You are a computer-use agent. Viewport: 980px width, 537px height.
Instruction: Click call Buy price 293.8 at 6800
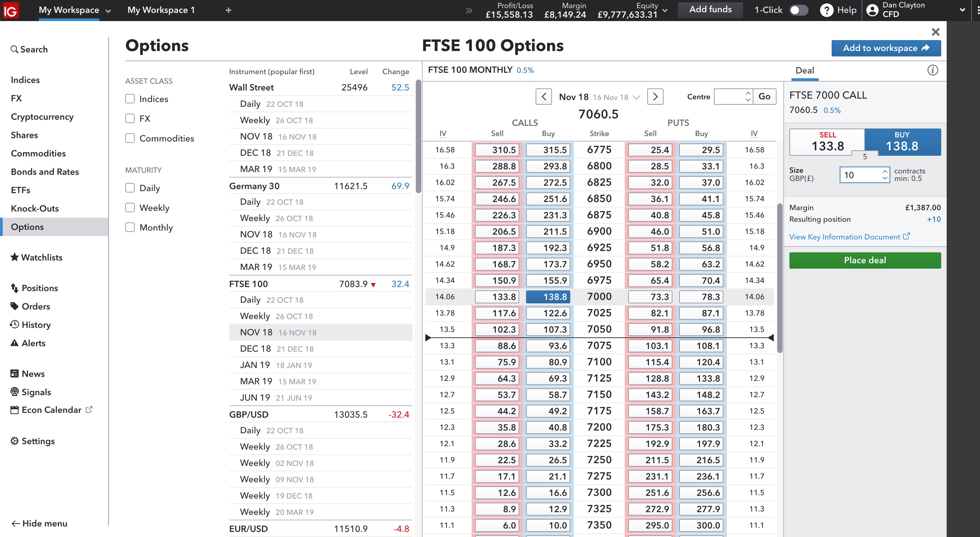pos(548,166)
